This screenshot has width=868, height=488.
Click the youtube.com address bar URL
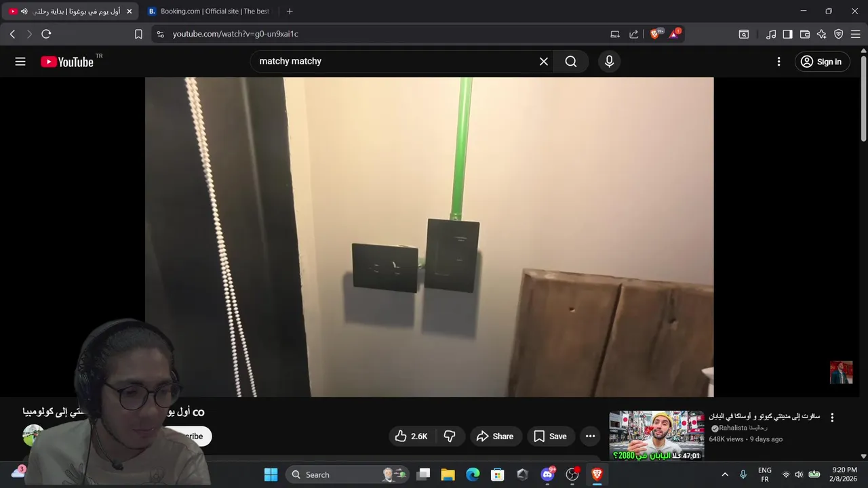click(x=235, y=34)
